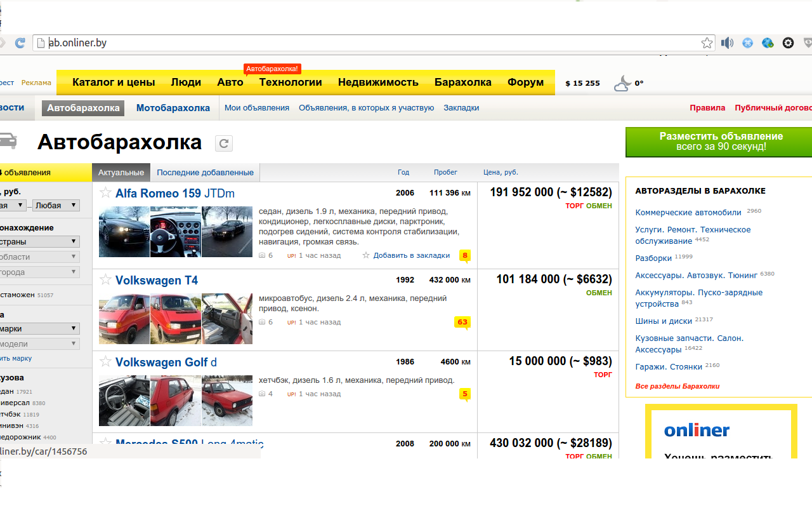Refresh the Автобарахолка listing with the reload icon
The image size is (812, 508).
point(223,144)
